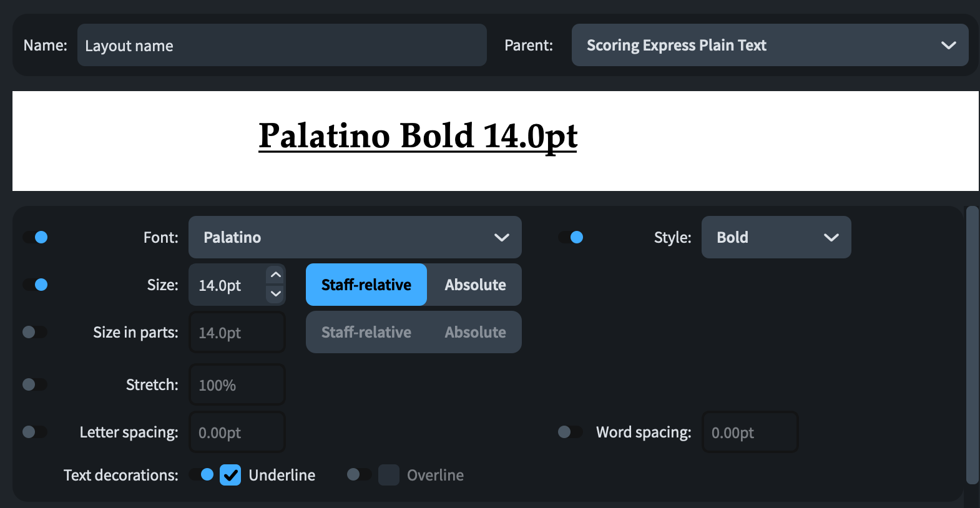Open the Font family dropdown
This screenshot has height=508, width=980.
[x=355, y=237]
